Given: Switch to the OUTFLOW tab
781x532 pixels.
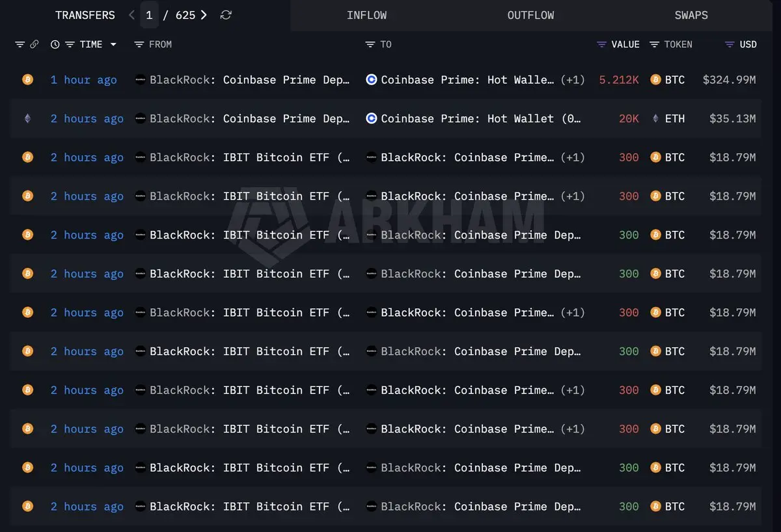Looking at the screenshot, I should pos(530,15).
